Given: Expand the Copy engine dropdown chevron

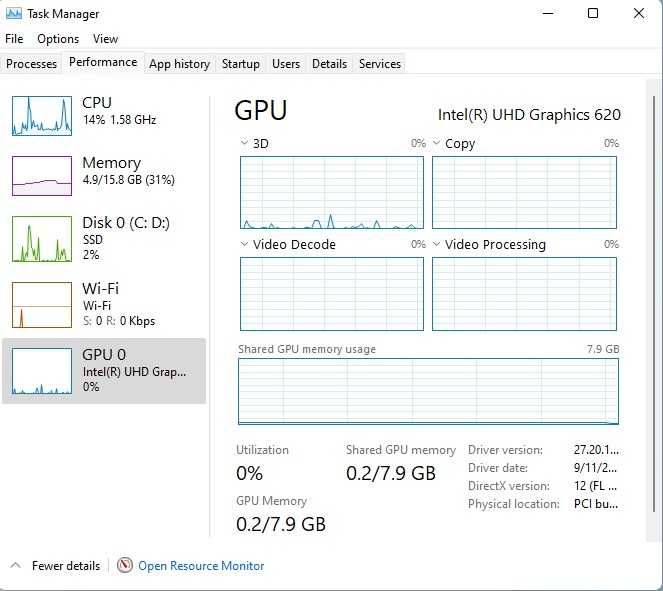Looking at the screenshot, I should coord(436,143).
